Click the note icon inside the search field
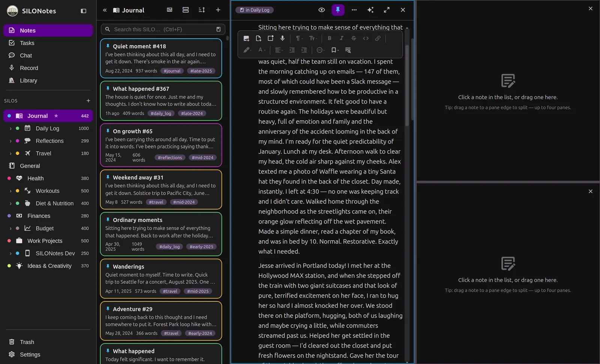The height and width of the screenshot is (364, 600). (218, 29)
